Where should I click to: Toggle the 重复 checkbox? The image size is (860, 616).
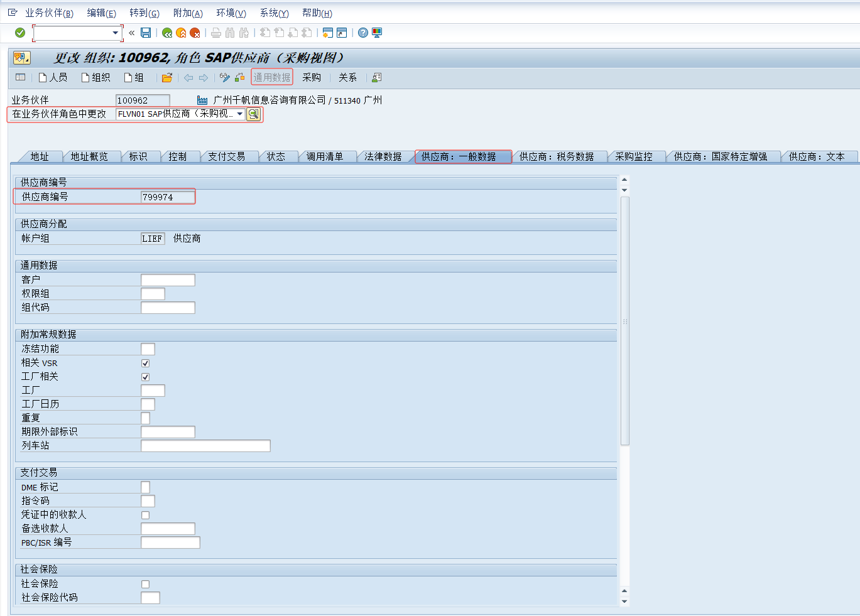pyautogui.click(x=145, y=418)
